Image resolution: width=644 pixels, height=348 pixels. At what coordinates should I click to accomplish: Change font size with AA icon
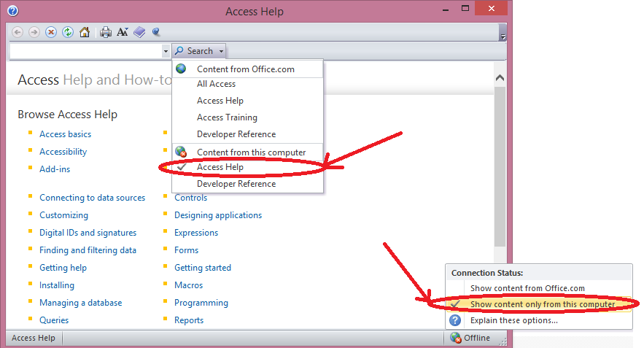[123, 32]
